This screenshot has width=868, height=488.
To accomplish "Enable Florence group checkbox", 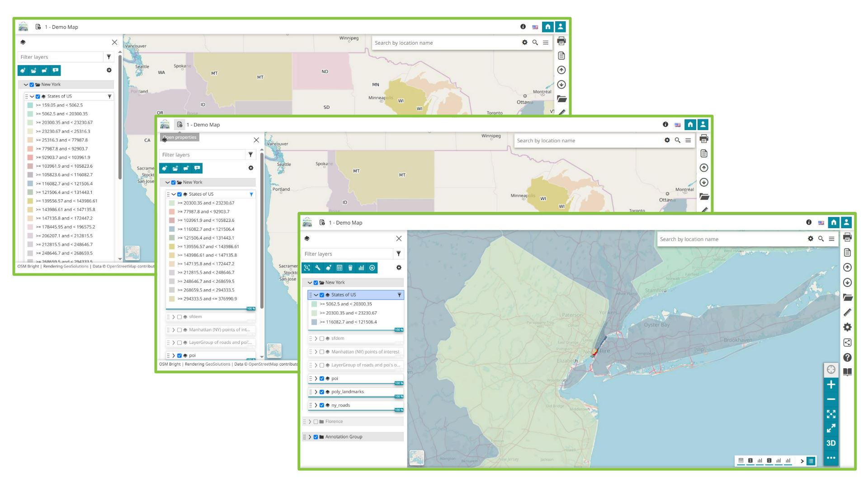I will pos(316,422).
